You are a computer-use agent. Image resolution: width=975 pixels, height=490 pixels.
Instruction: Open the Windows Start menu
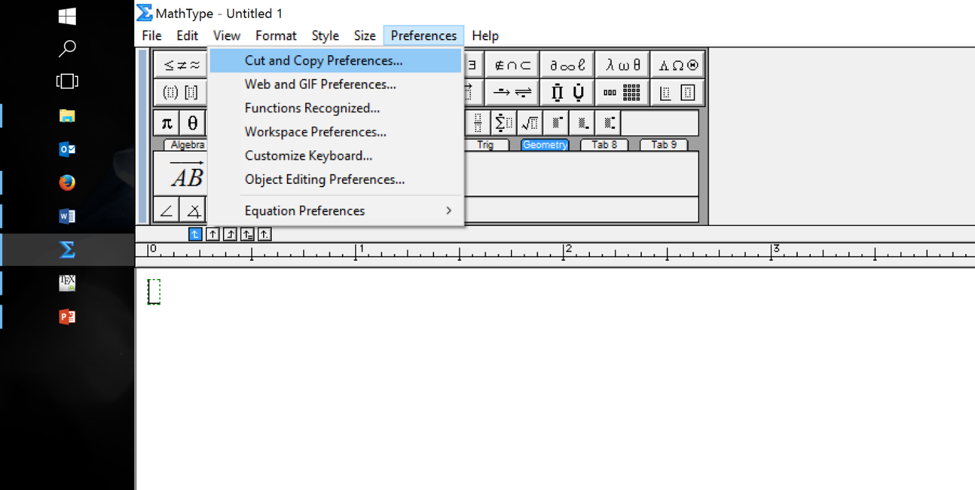click(x=67, y=16)
